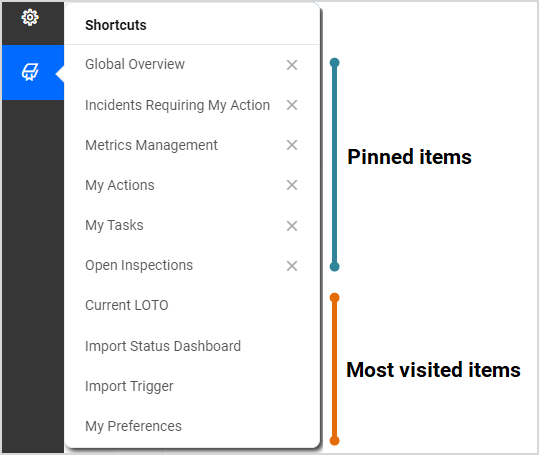539x455 pixels.
Task: Open Global Overview shortcut
Action: 135,64
